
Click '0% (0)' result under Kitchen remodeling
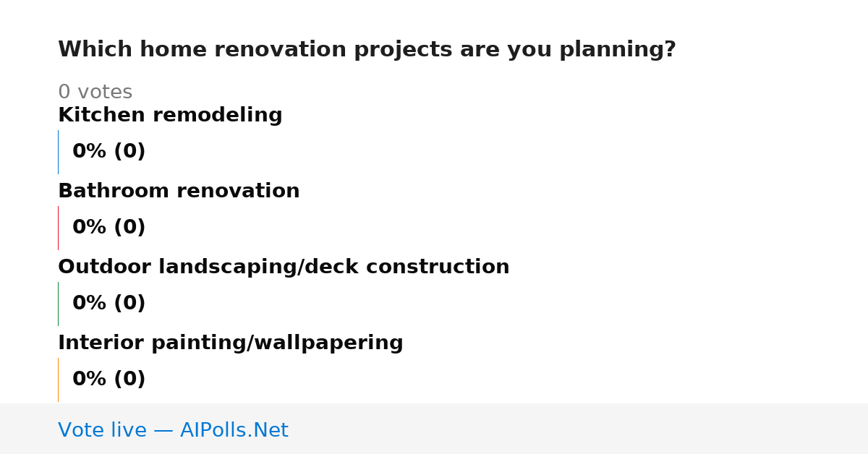(x=109, y=152)
